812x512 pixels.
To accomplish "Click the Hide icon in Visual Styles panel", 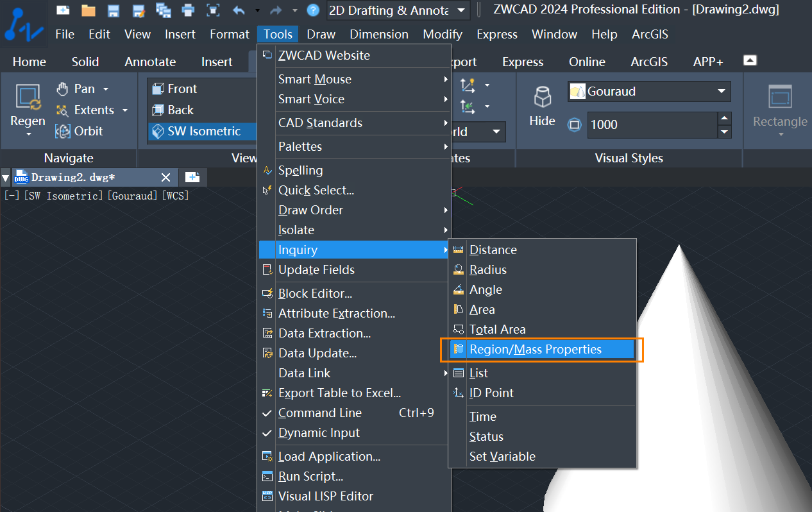I will (543, 96).
